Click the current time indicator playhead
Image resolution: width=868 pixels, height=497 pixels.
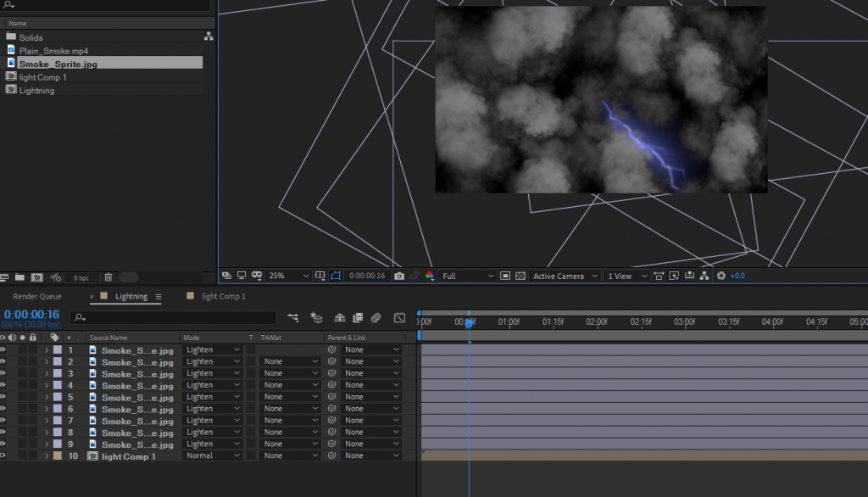point(469,322)
